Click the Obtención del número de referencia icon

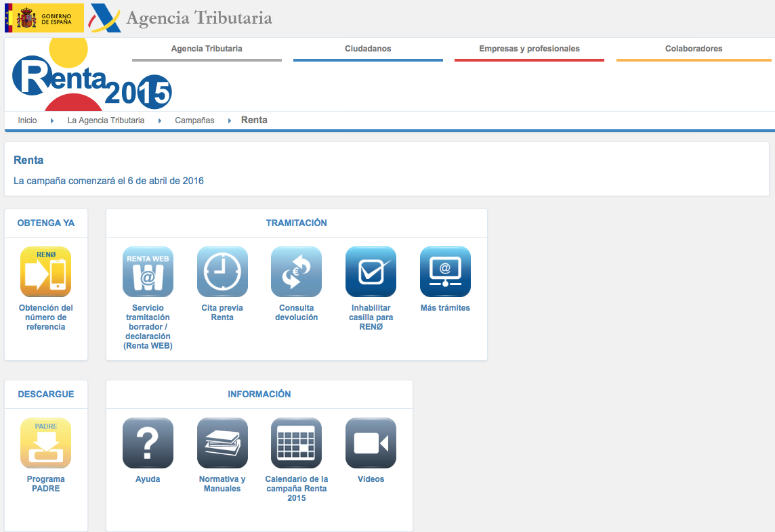point(45,272)
